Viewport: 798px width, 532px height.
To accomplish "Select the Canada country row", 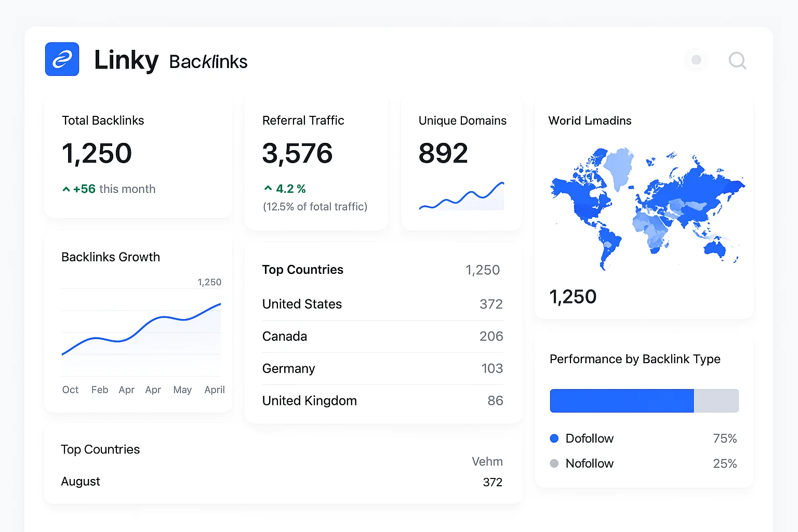I will coord(382,336).
